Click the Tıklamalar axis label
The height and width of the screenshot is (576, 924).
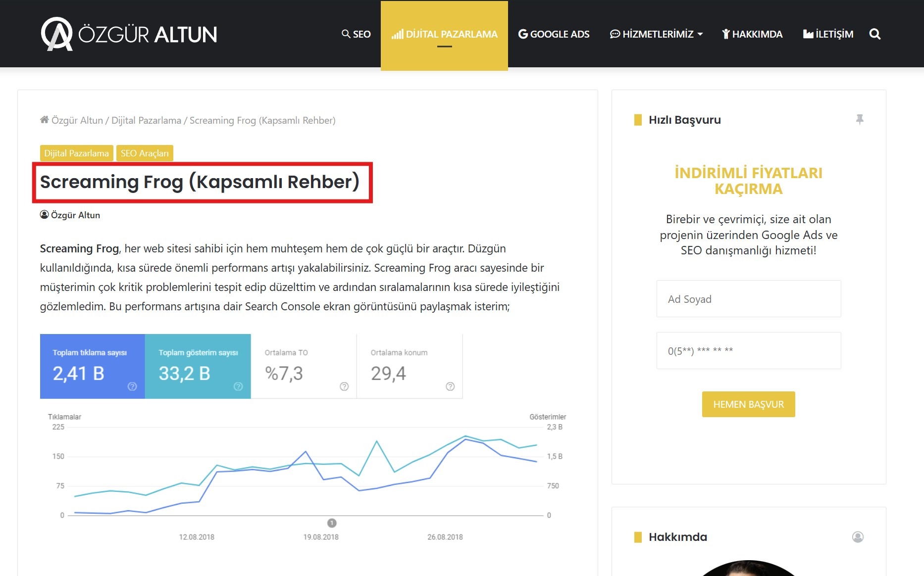pyautogui.click(x=64, y=417)
